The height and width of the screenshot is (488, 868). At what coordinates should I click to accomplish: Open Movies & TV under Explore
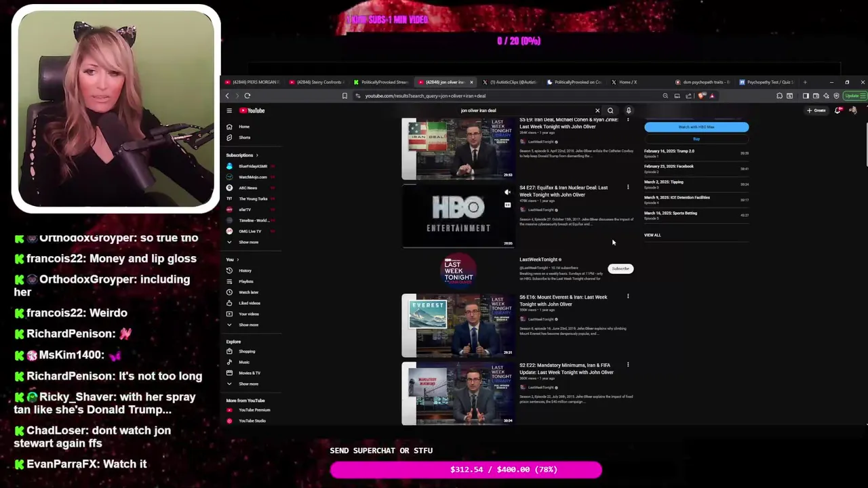coord(249,373)
